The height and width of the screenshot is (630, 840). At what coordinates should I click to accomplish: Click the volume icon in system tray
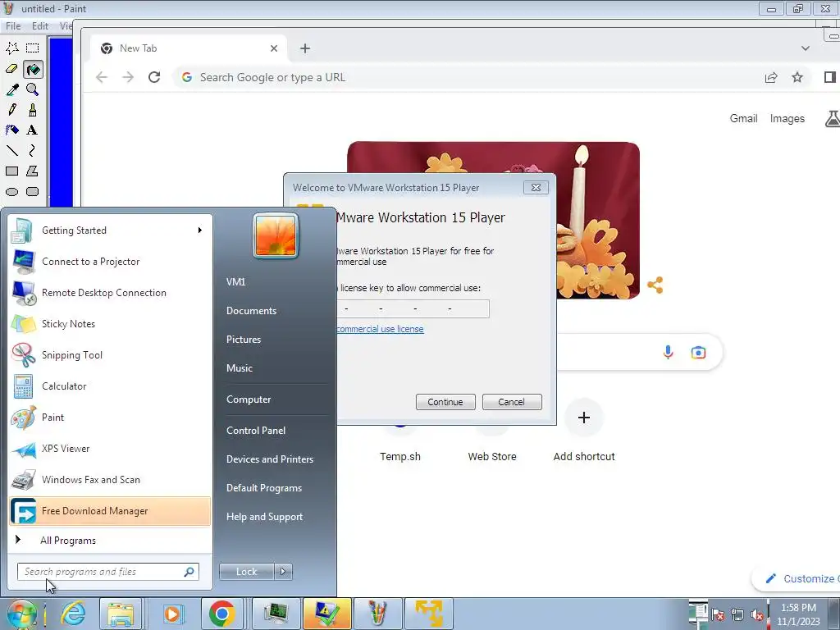pos(757,615)
